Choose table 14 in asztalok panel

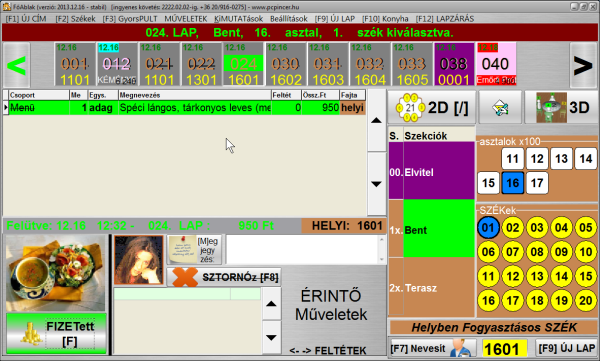[585, 158]
